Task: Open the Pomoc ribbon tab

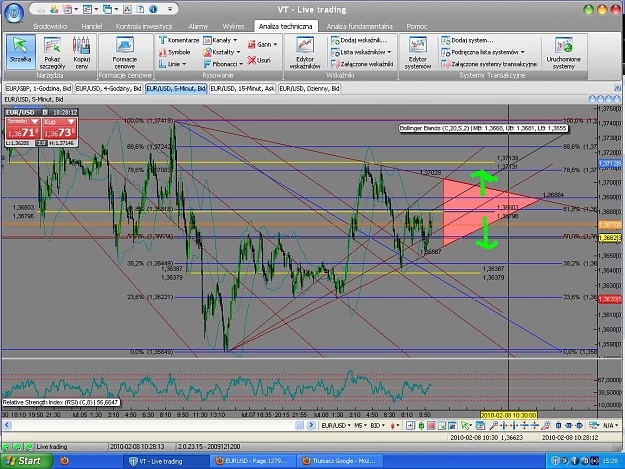Action: coord(417,26)
